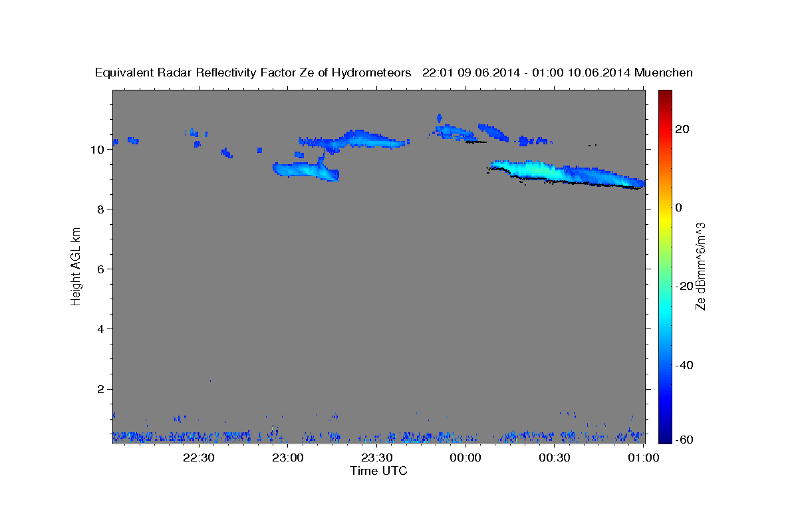
Task: Click the elongated cloud near 23:30 above 10 km
Action: click(354, 140)
